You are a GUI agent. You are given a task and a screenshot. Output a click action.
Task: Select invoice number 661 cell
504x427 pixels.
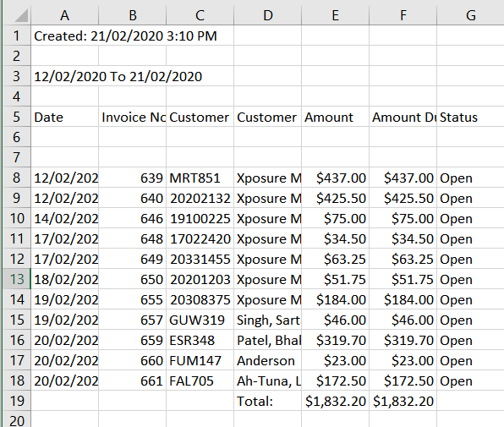(133, 380)
